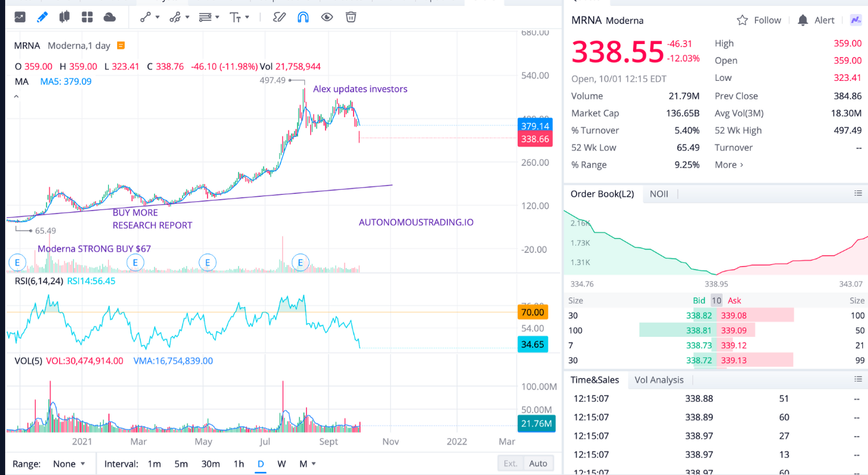Screen dimensions: 868x475
Task: Click ask price 339.09 in order book
Action: (734, 330)
